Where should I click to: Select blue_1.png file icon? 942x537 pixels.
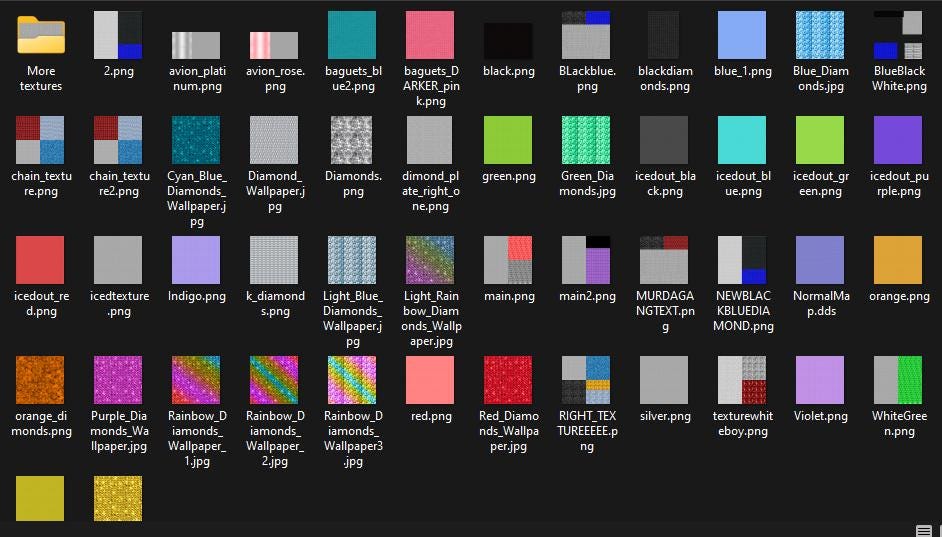pyautogui.click(x=742, y=35)
